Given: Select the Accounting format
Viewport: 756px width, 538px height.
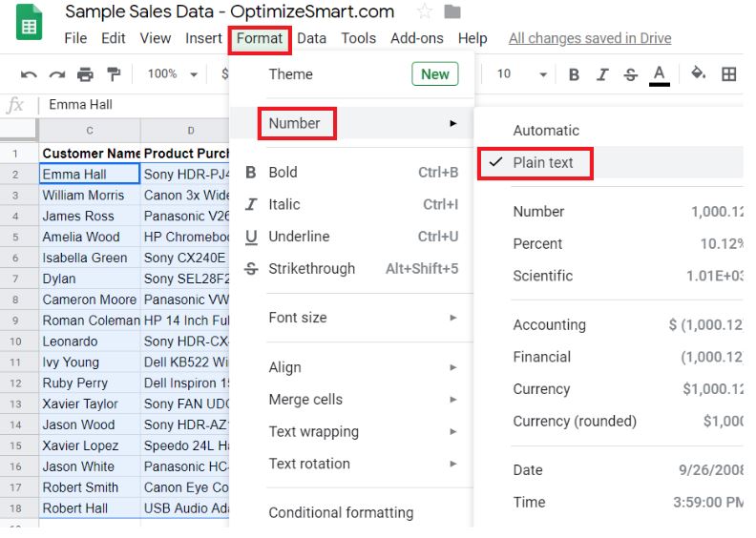Looking at the screenshot, I should [609, 324].
